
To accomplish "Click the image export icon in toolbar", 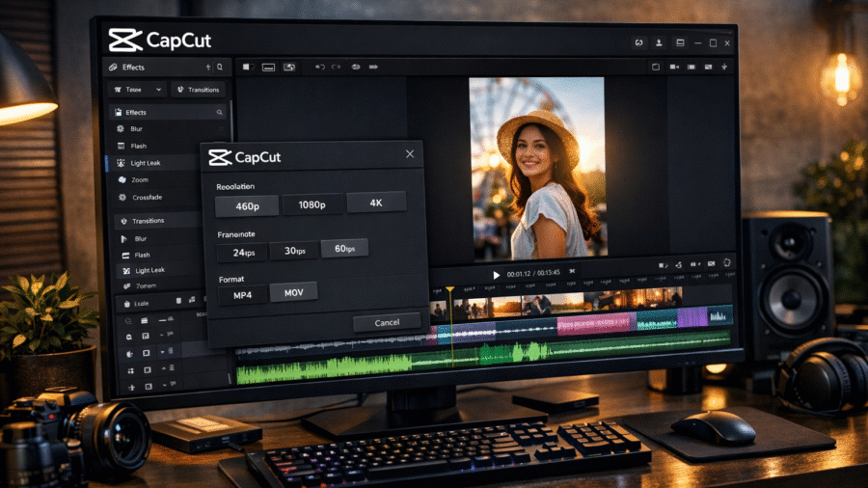I will click(289, 67).
